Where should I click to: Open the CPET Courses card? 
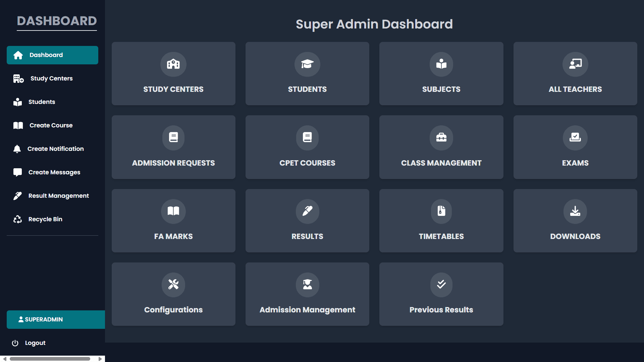tap(307, 147)
